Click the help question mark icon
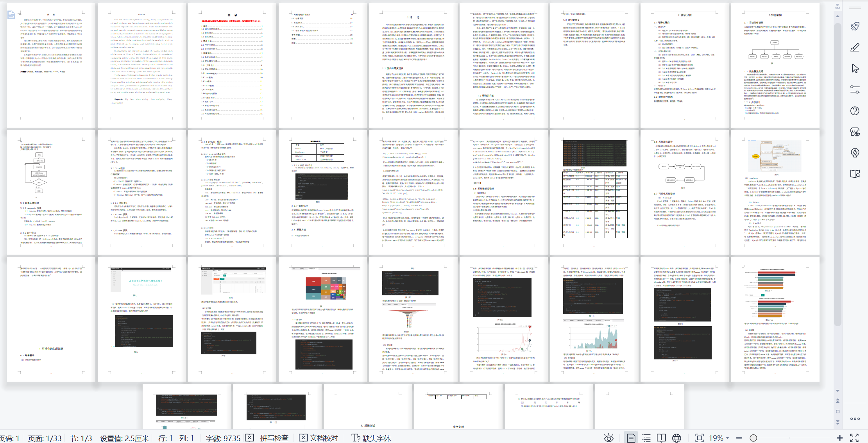This screenshot has height=443, width=868. coord(855,111)
